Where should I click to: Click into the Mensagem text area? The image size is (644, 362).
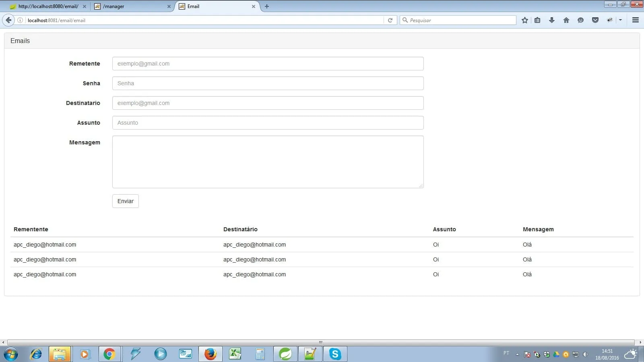[x=268, y=162]
